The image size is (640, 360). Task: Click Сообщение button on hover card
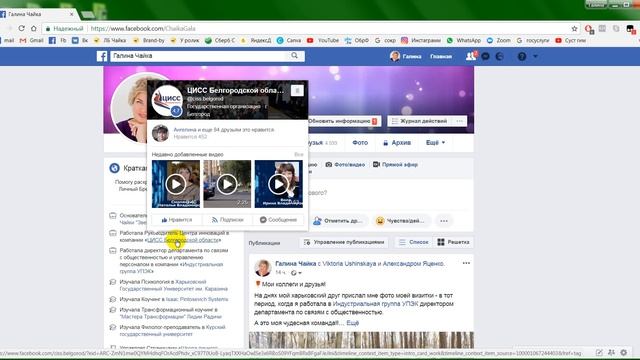278,220
